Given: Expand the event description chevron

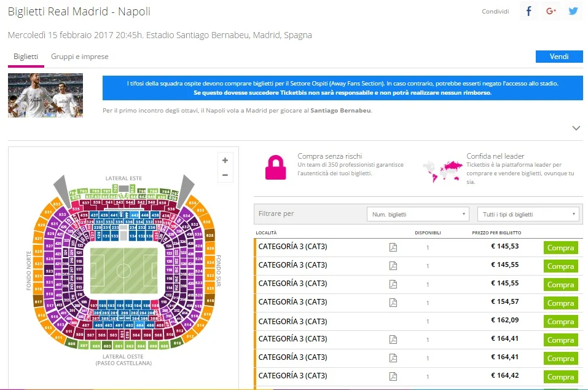Looking at the screenshot, I should pos(576,128).
